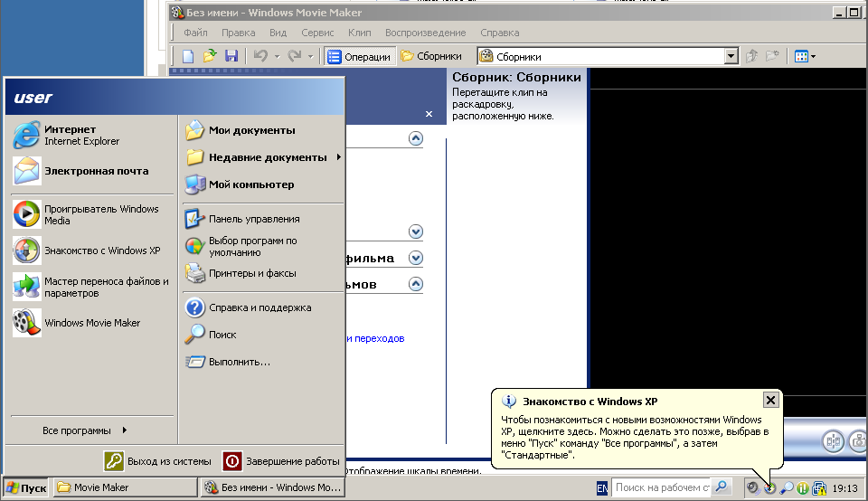Click the и переходов link

(x=375, y=338)
